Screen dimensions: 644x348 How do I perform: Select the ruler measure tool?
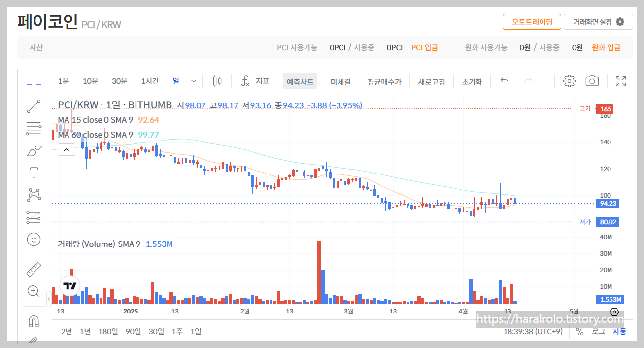tap(34, 269)
